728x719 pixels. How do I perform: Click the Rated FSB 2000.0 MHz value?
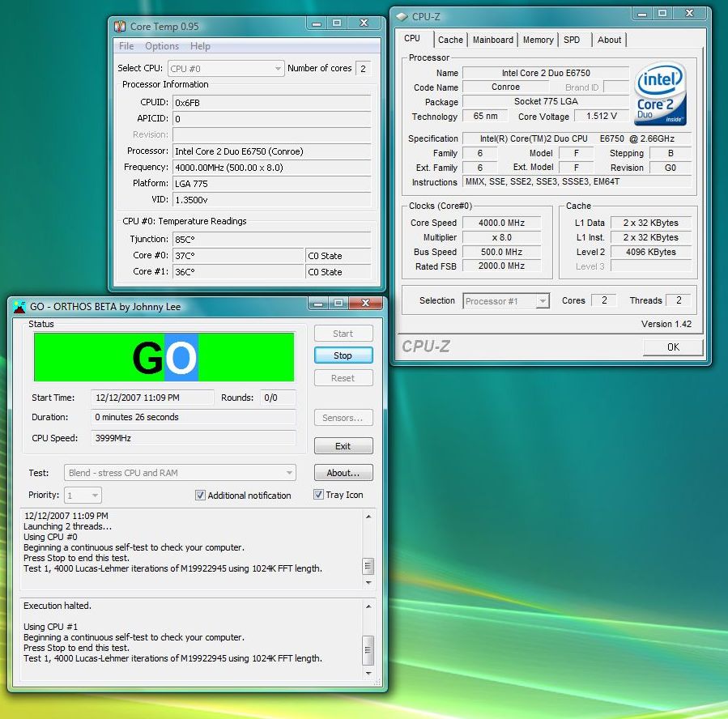tap(501, 266)
